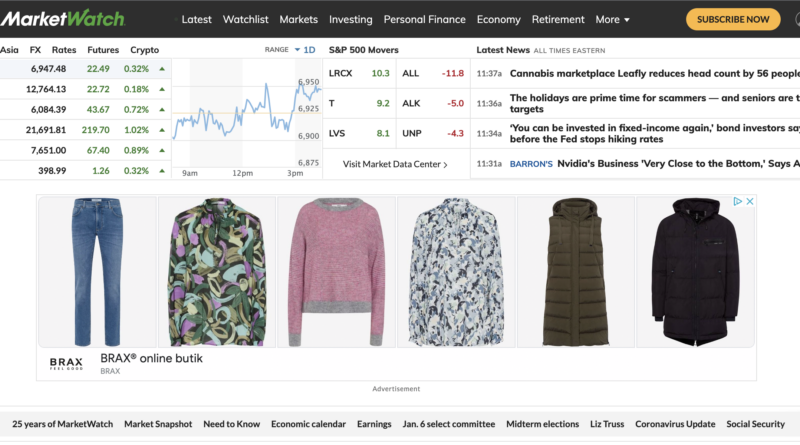The width and height of the screenshot is (800, 445).
Task: Open the Watchlist menu item
Action: (x=245, y=19)
